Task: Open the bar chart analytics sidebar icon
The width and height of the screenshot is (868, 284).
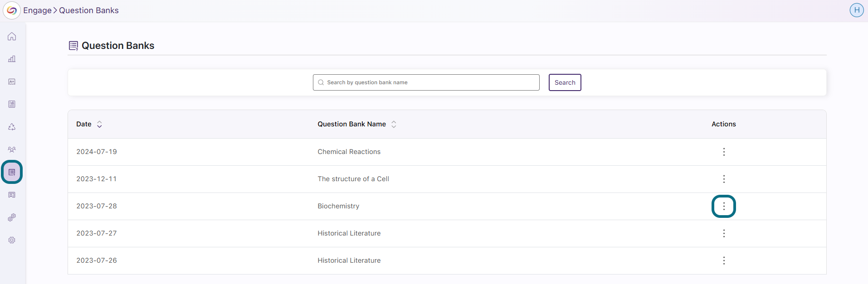Action: tap(12, 59)
